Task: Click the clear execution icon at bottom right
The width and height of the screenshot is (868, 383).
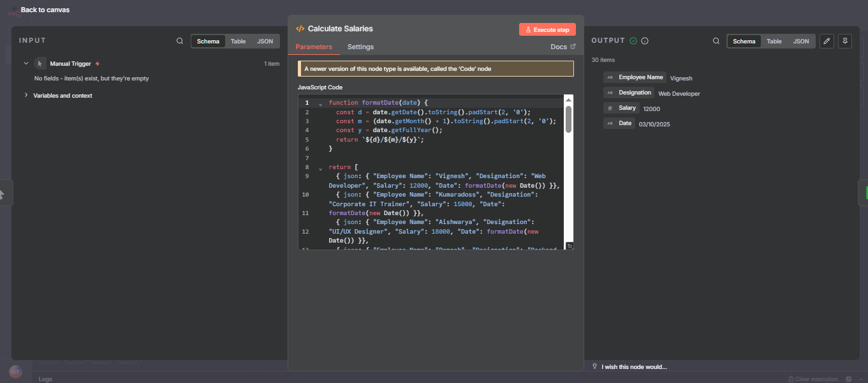Action: tap(791, 379)
